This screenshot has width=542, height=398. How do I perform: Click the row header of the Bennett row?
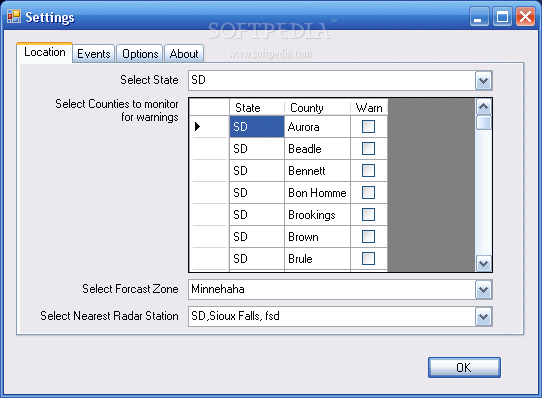[209, 170]
